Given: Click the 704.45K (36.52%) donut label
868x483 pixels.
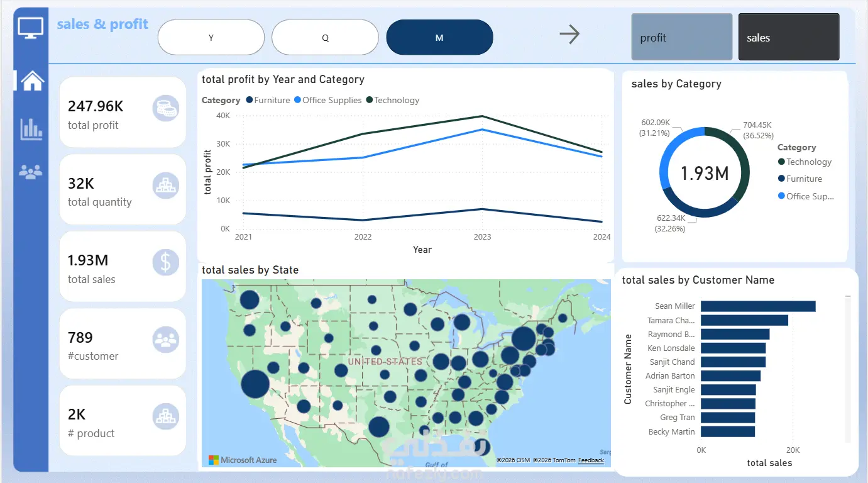Looking at the screenshot, I should (x=757, y=130).
